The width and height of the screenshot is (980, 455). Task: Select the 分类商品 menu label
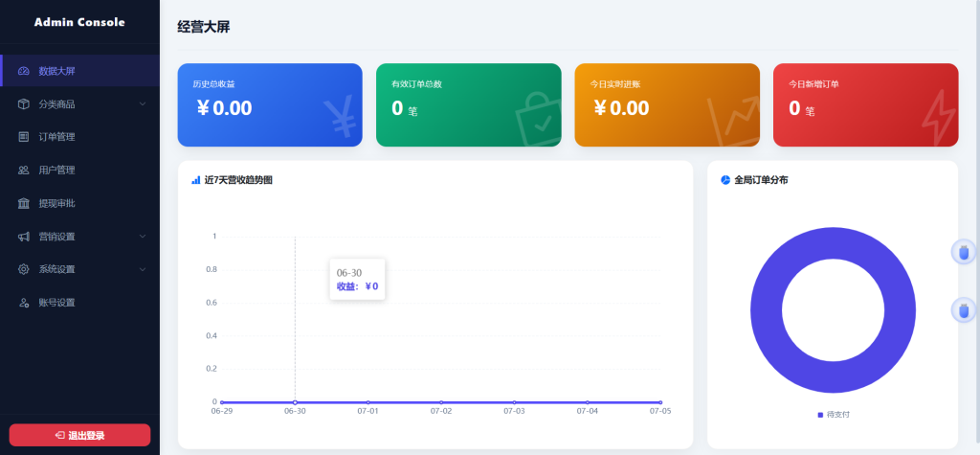pos(56,104)
